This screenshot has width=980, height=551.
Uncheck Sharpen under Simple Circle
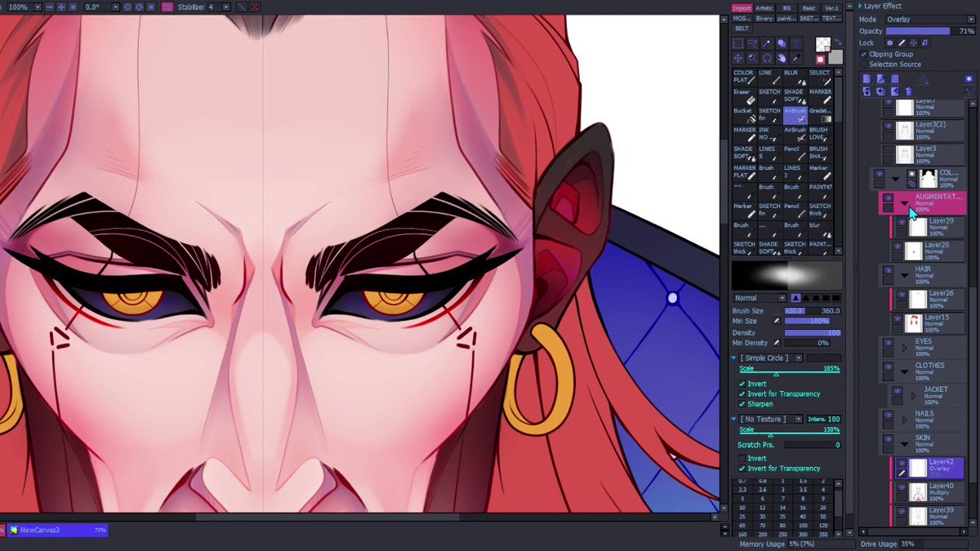[x=744, y=403]
